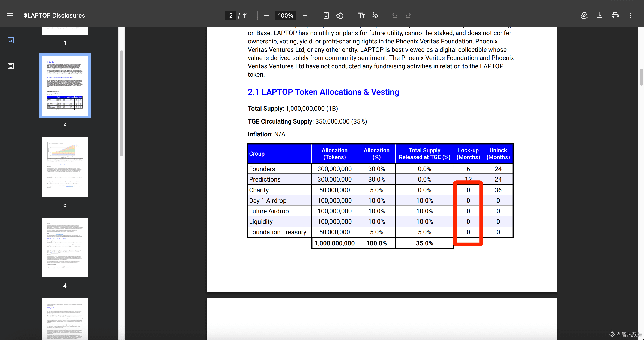Screen dimensions: 644x340
Task: Print the document
Action: 615,15
